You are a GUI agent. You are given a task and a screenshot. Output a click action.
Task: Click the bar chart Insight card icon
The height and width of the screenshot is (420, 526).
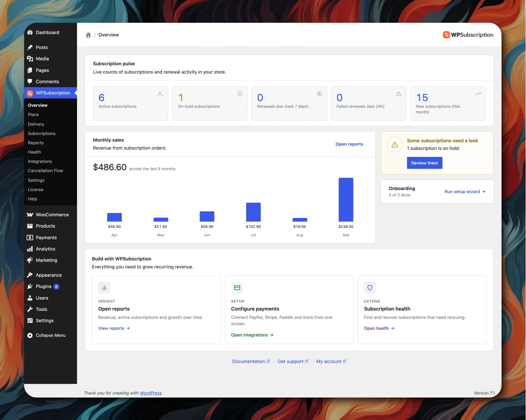(104, 288)
